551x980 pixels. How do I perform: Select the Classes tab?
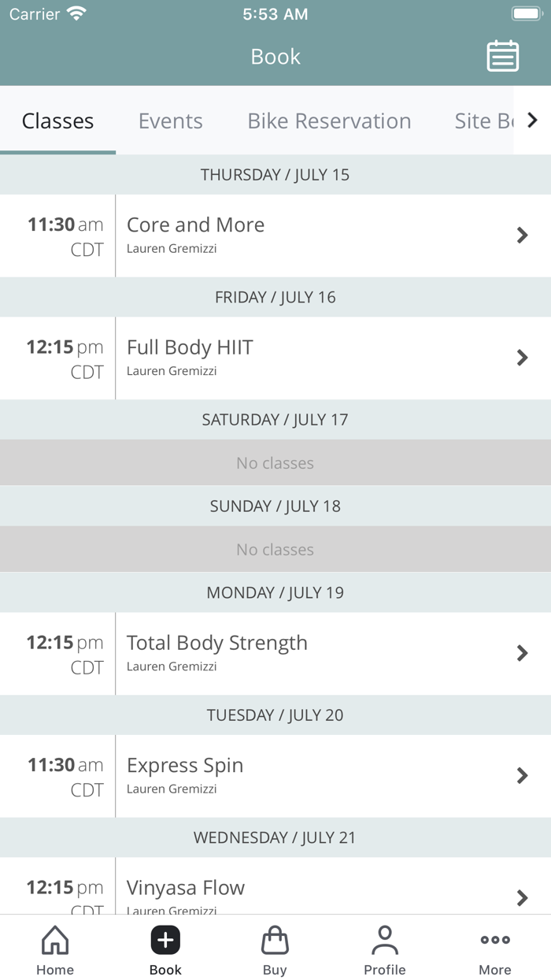click(x=57, y=121)
